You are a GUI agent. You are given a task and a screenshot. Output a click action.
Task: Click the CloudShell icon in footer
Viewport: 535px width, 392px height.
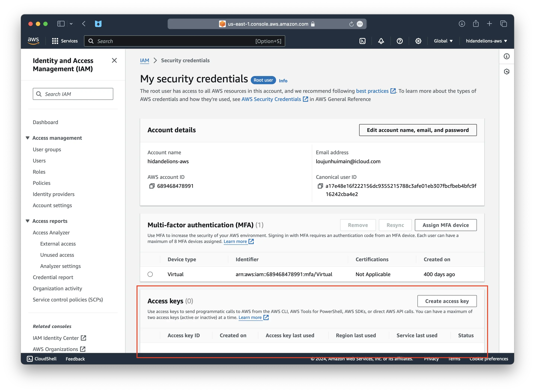[x=30, y=358]
